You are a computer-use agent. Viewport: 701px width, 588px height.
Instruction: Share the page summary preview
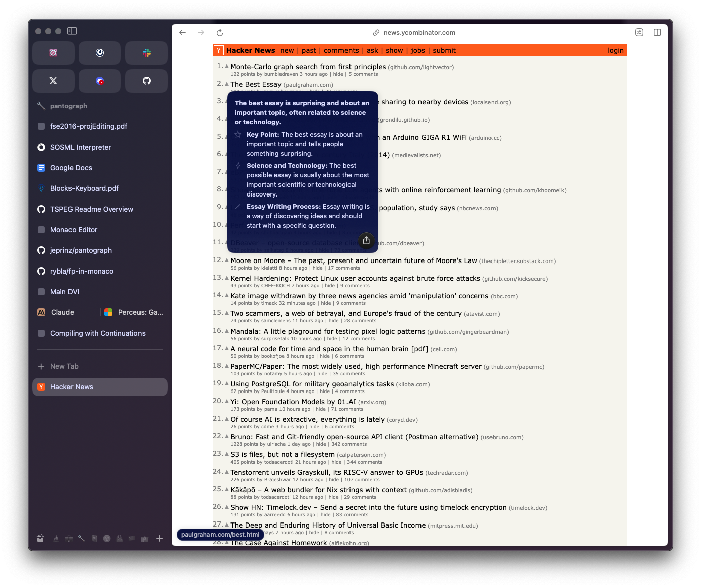pyautogui.click(x=366, y=241)
